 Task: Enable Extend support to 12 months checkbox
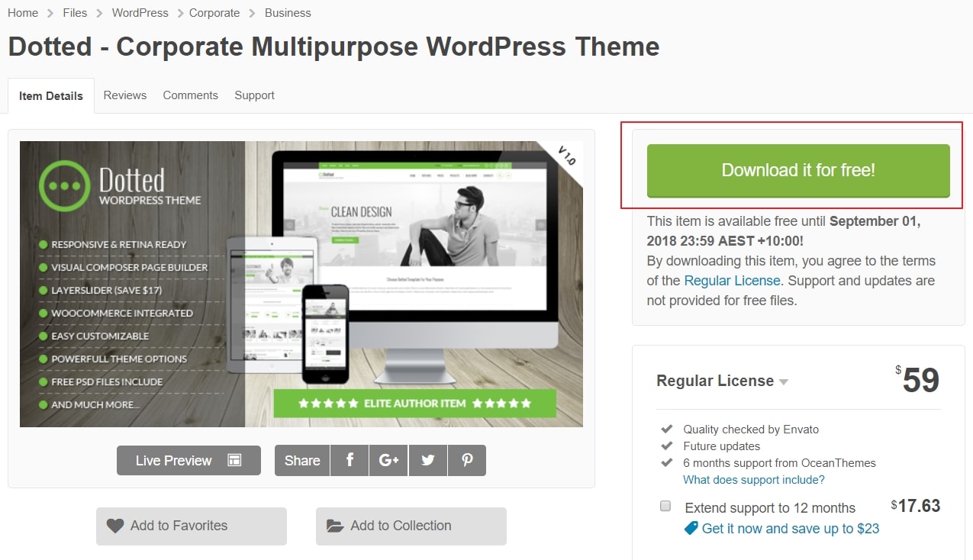pos(665,506)
